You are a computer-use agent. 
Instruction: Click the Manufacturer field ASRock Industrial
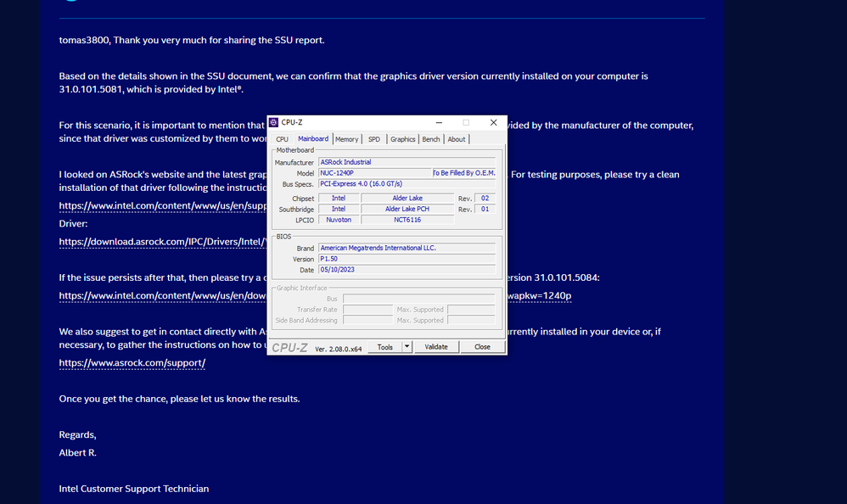(407, 162)
